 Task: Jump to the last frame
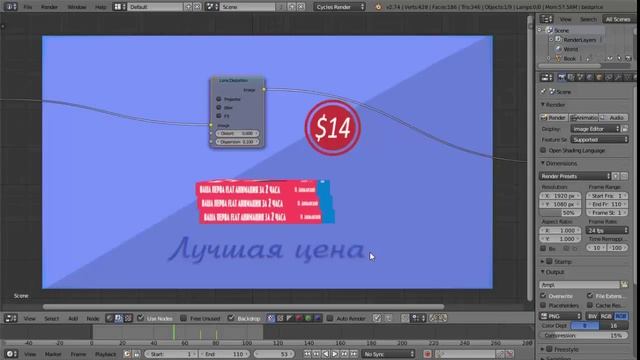pyautogui.click(x=353, y=354)
